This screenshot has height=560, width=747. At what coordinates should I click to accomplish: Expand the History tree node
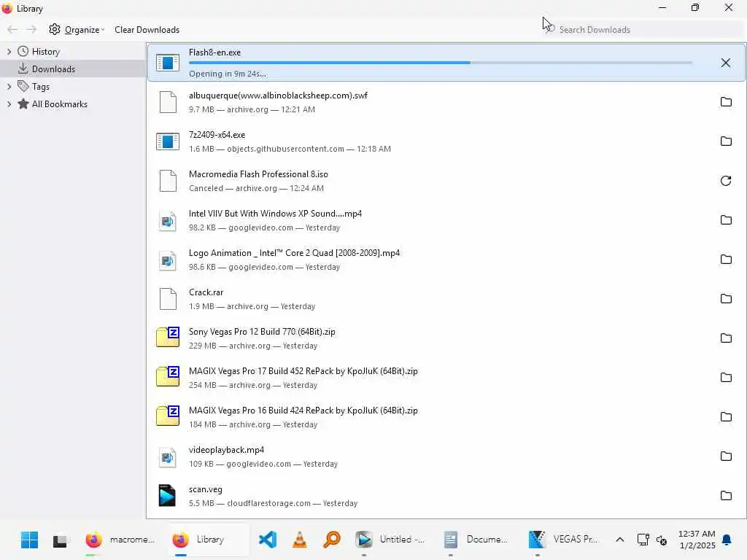click(x=9, y=52)
